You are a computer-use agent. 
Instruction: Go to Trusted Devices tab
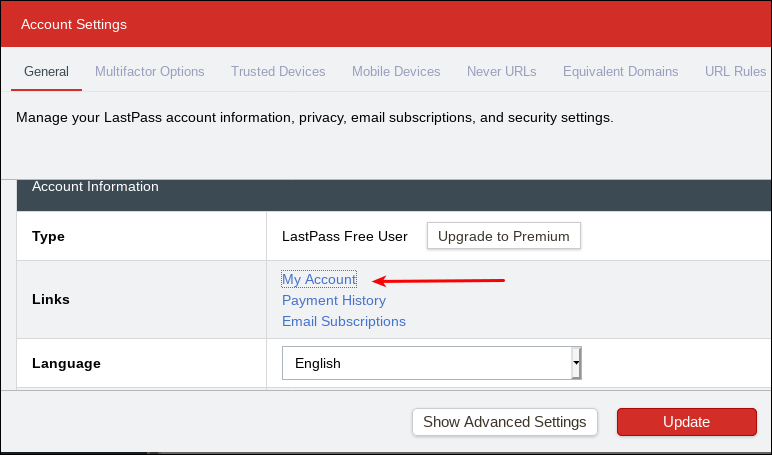[x=278, y=72]
